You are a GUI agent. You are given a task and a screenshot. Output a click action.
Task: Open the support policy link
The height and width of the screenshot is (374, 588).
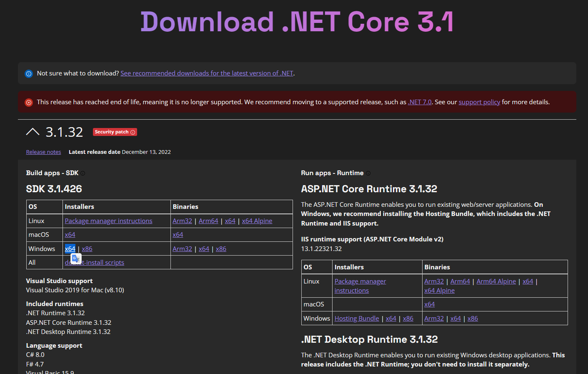479,102
